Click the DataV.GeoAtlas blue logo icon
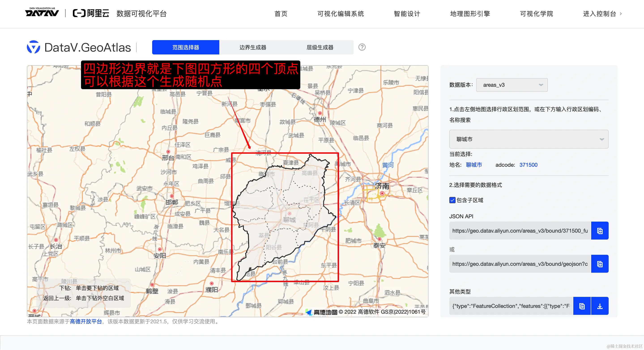This screenshot has height=350, width=644. (34, 47)
